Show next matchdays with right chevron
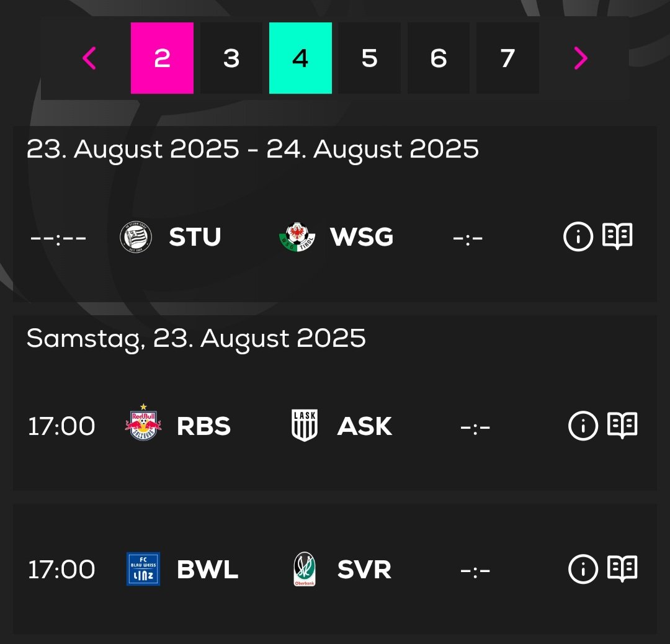Image resolution: width=670 pixels, height=644 pixels. tap(580, 58)
